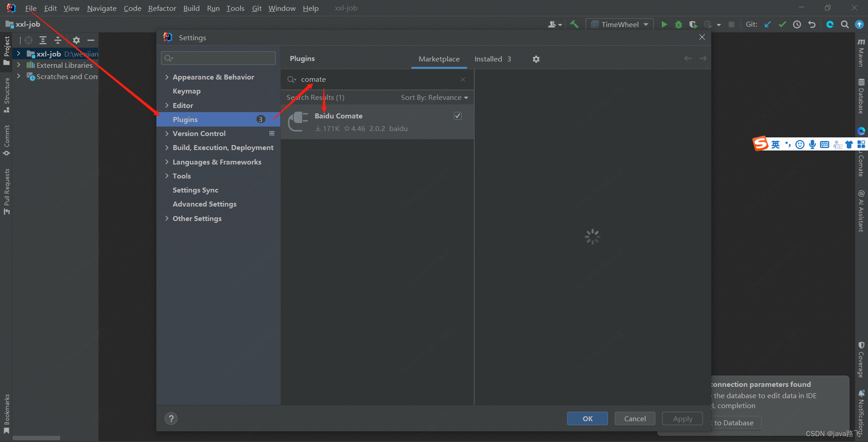This screenshot has width=868, height=442.
Task: Select opened file target icon
Action: [x=28, y=40]
